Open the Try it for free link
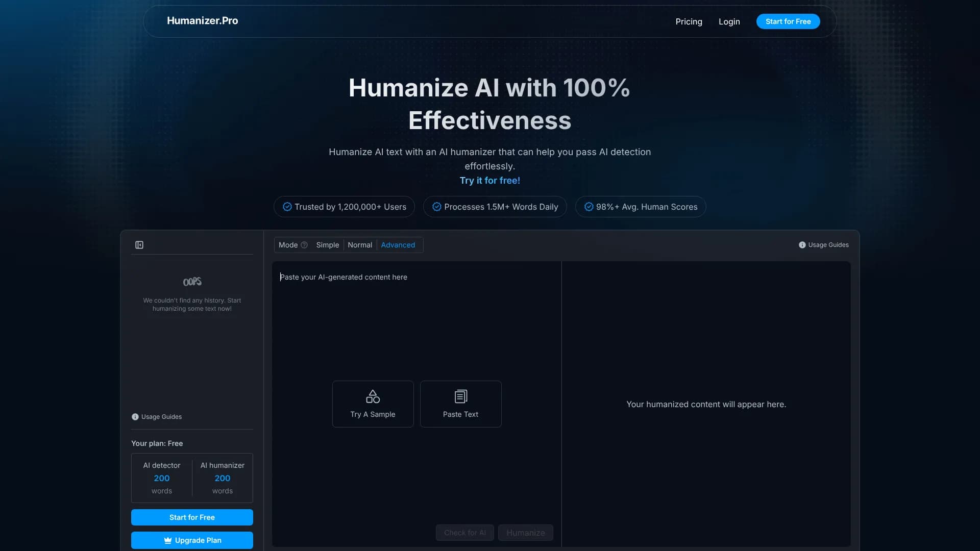This screenshot has height=551, width=980. [489, 180]
